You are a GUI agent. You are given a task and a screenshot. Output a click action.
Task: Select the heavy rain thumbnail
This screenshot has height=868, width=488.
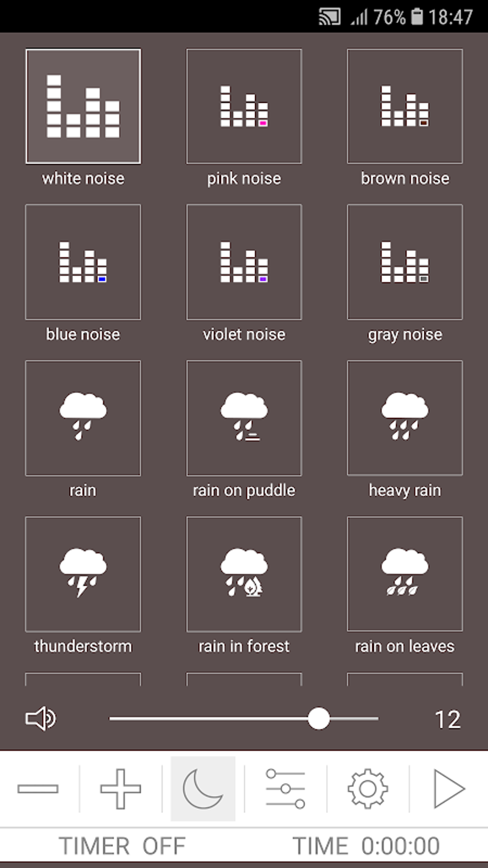click(405, 417)
